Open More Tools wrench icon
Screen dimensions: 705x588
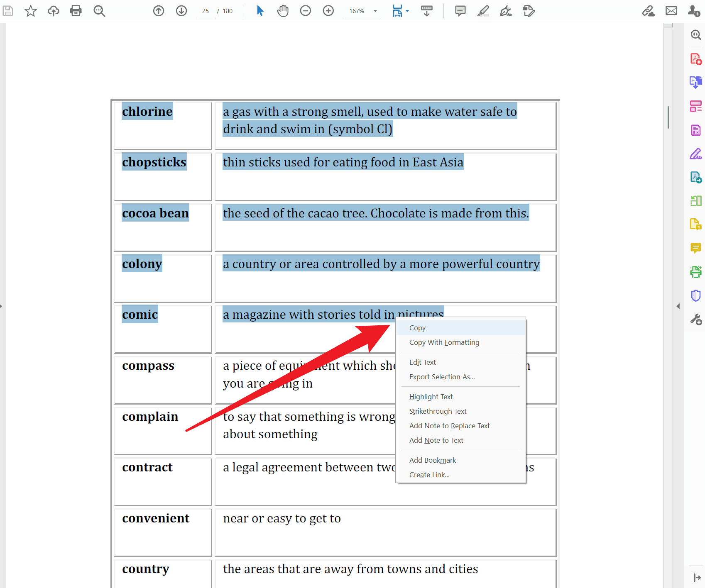pos(696,319)
